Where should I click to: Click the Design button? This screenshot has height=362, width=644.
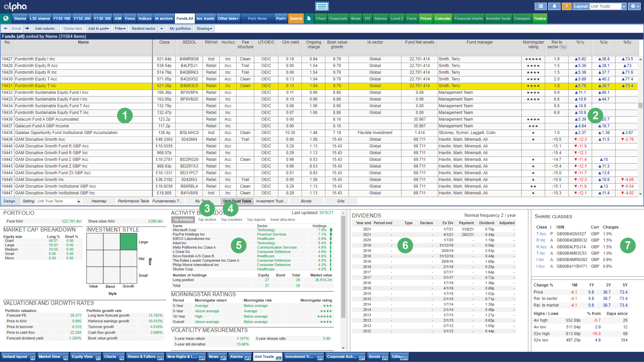pos(11,201)
